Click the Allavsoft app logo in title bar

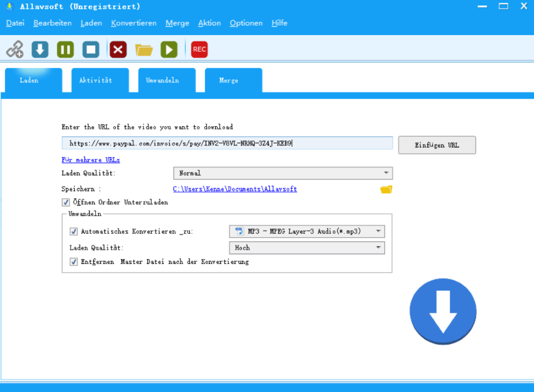click(x=10, y=6)
